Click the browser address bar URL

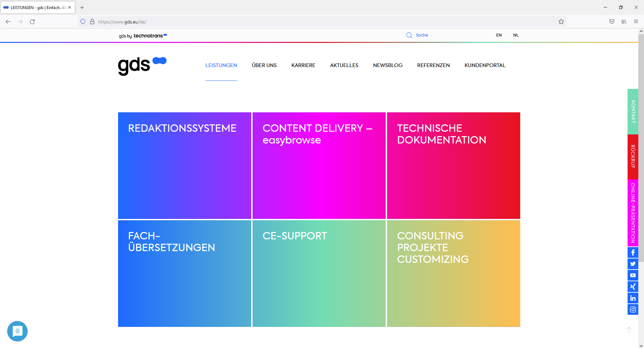tap(122, 22)
